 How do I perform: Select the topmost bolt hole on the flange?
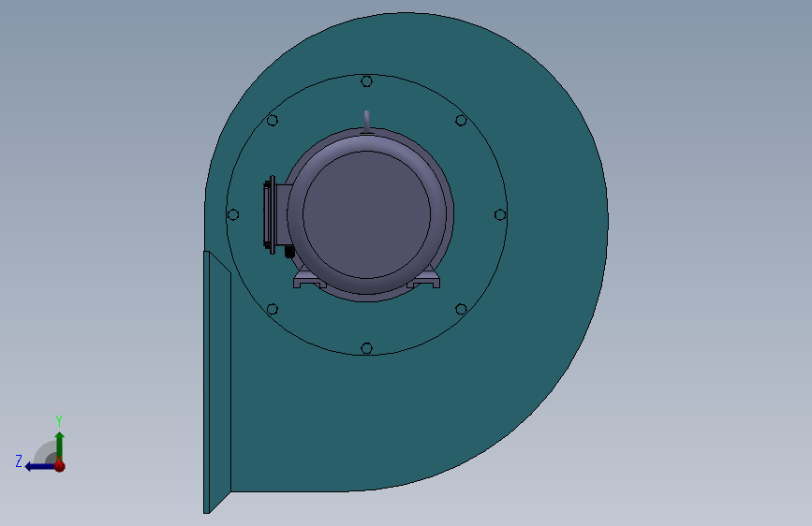click(x=366, y=81)
